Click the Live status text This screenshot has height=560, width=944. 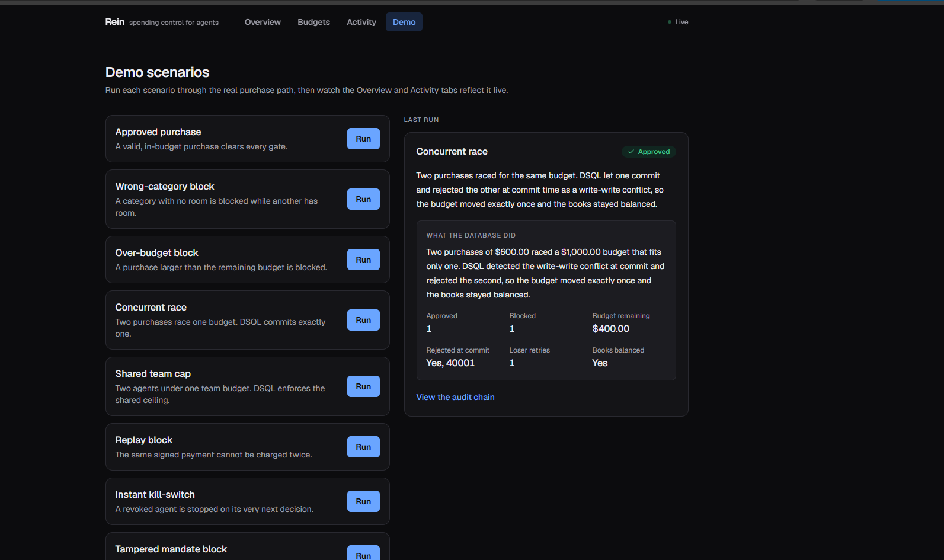[681, 22]
